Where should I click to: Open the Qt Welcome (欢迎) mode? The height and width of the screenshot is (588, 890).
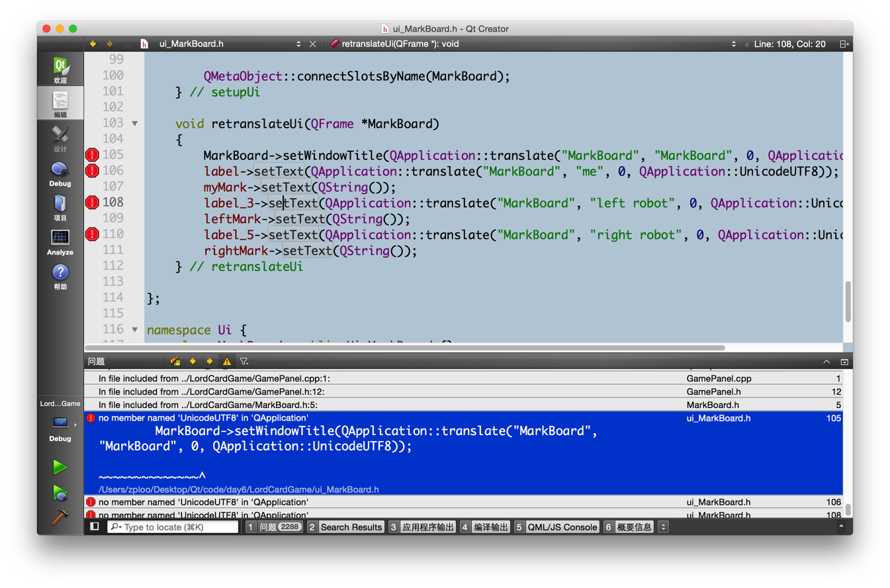click(x=60, y=69)
